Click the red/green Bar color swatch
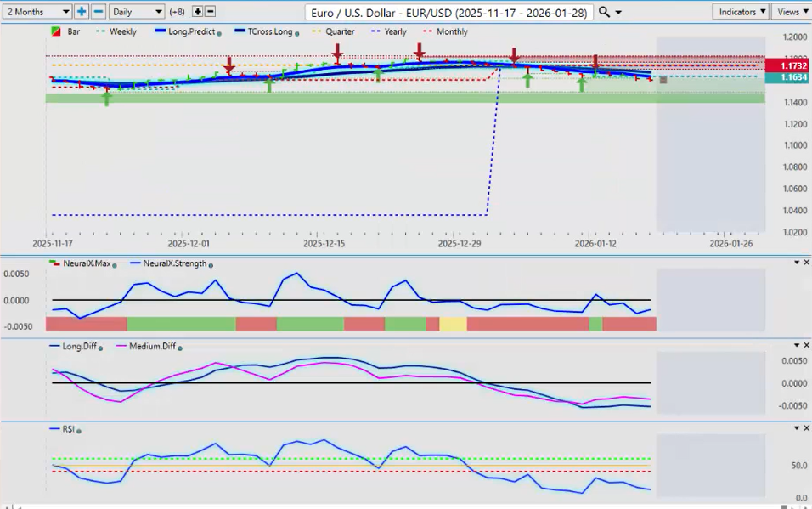Viewport: 812px width, 509px height. pyautogui.click(x=56, y=31)
